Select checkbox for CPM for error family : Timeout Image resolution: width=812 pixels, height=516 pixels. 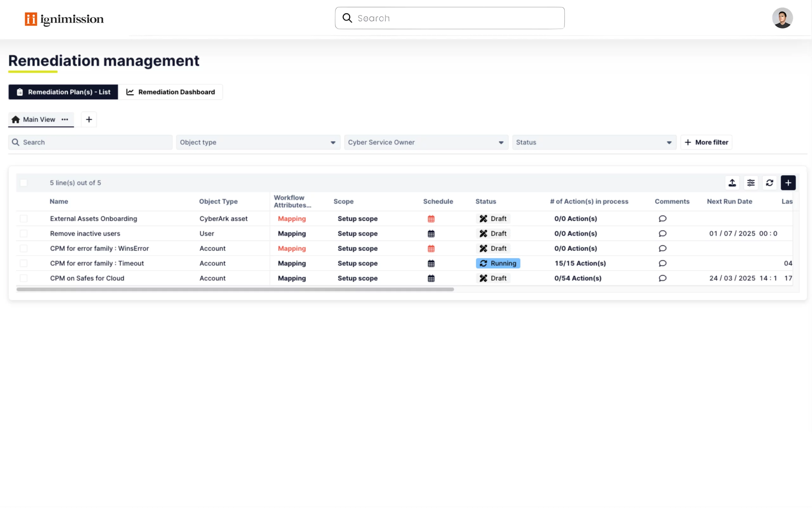pos(23,263)
